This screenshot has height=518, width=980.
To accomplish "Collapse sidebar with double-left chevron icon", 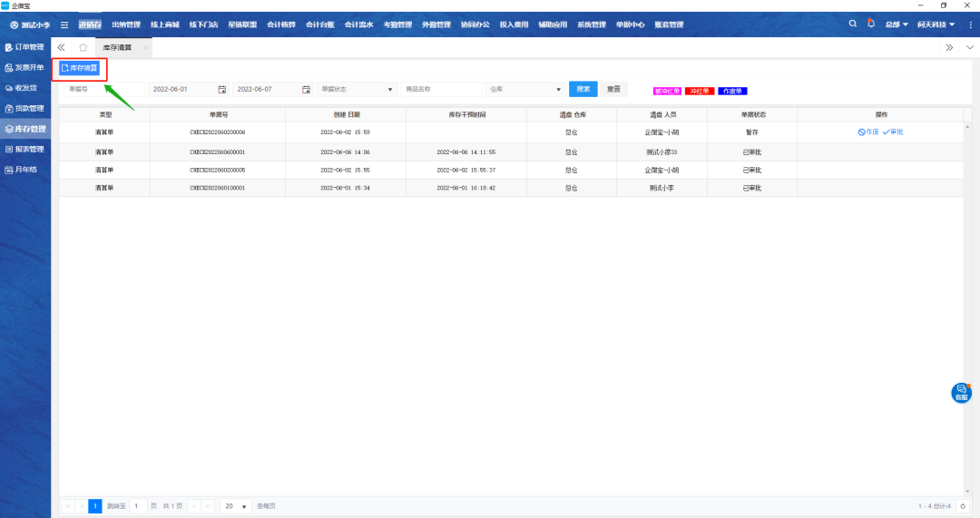I will [x=61, y=47].
